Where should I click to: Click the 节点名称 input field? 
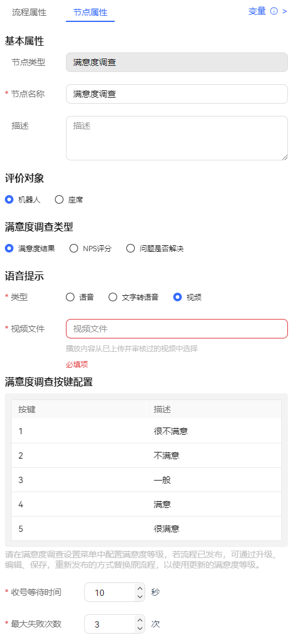pyautogui.click(x=177, y=94)
